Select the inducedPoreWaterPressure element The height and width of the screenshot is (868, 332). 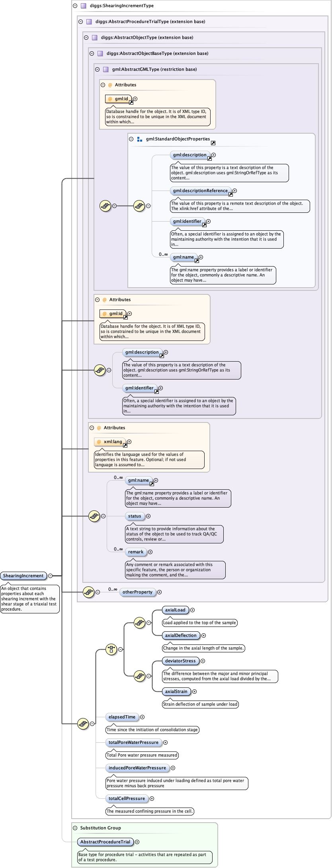click(x=137, y=768)
